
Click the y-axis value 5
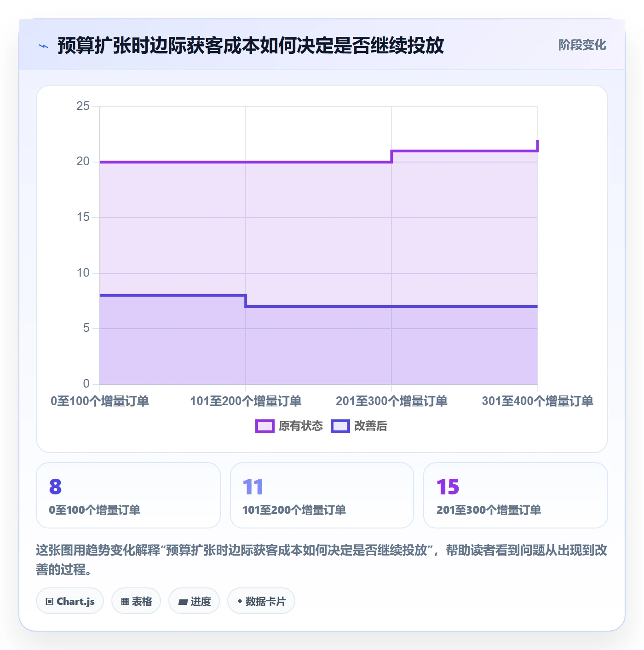[86, 328]
